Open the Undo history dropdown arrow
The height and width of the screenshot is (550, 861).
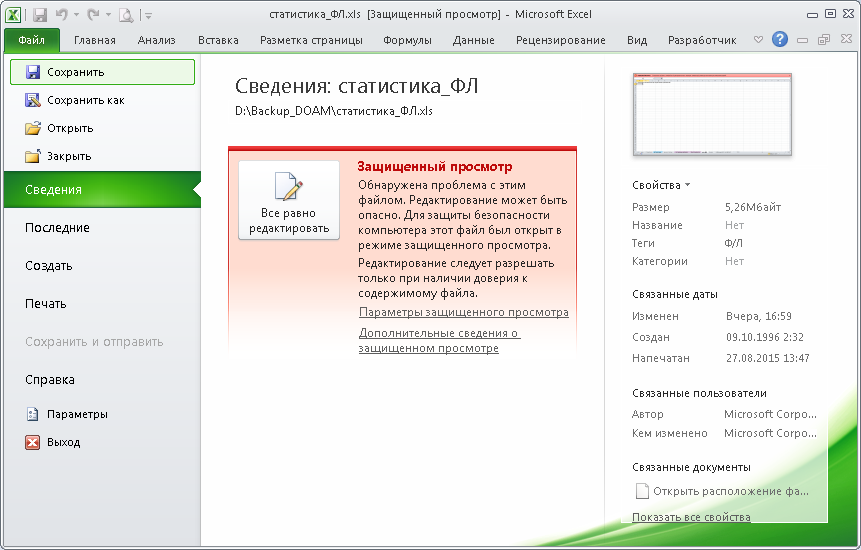coord(76,15)
